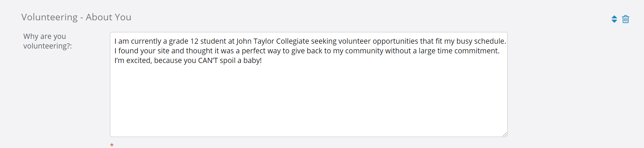Place cursor on 'John Taylor Collegiate' text
This screenshot has width=644, height=148.
pyautogui.click(x=273, y=41)
